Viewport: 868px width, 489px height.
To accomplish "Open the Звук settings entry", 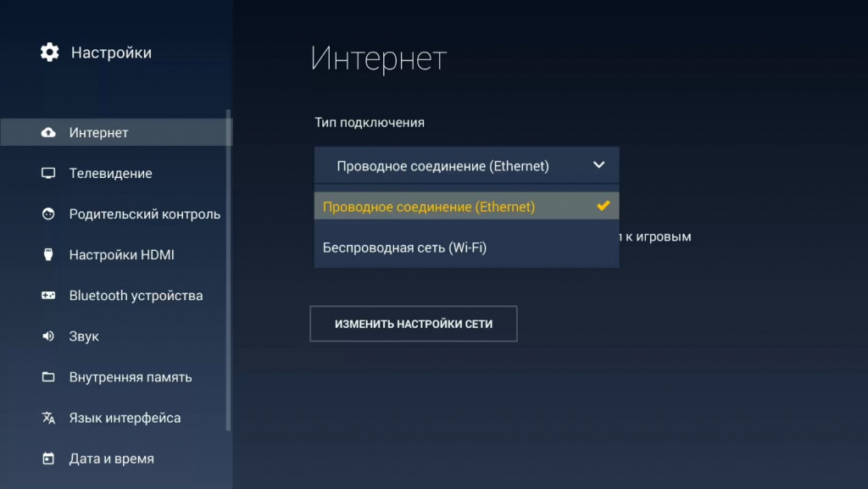I will pos(84,336).
